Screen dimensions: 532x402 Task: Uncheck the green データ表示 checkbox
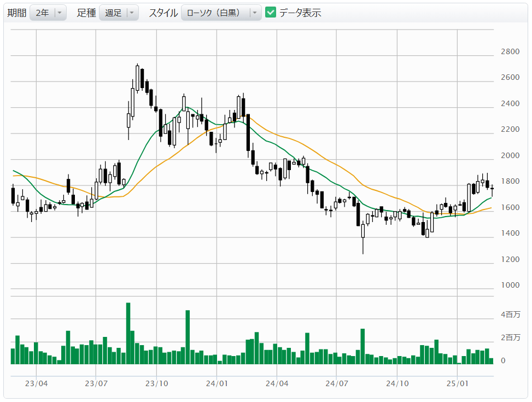tap(271, 13)
